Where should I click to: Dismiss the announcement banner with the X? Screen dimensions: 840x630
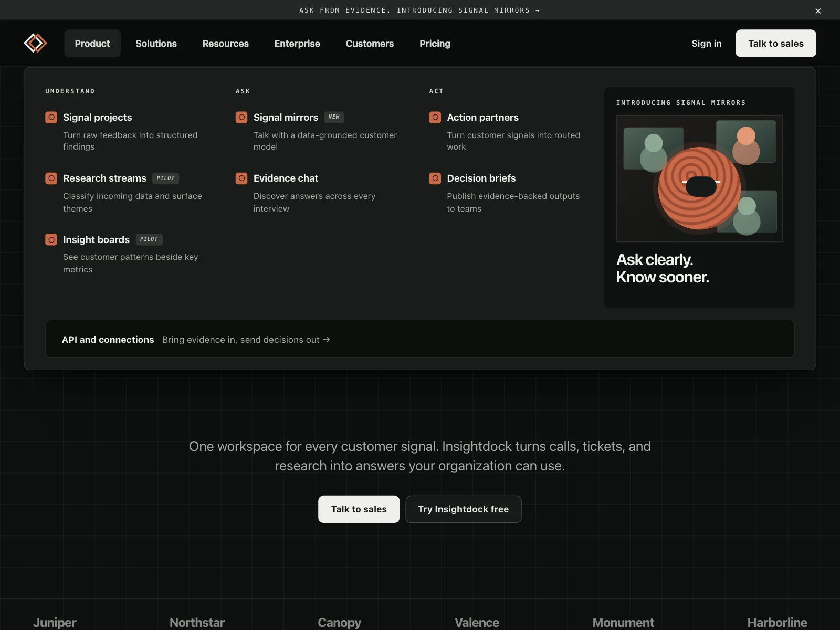click(818, 10)
